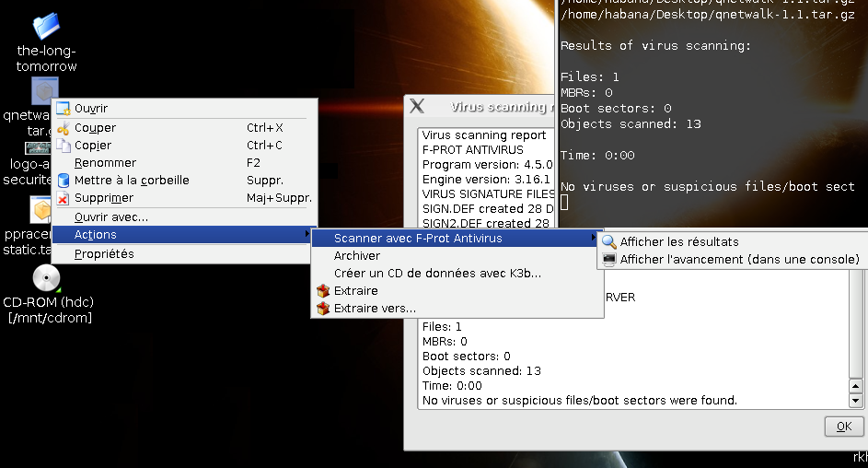Click 'Virus scanning report' heading line
This screenshot has height=468, width=868.
(484, 135)
